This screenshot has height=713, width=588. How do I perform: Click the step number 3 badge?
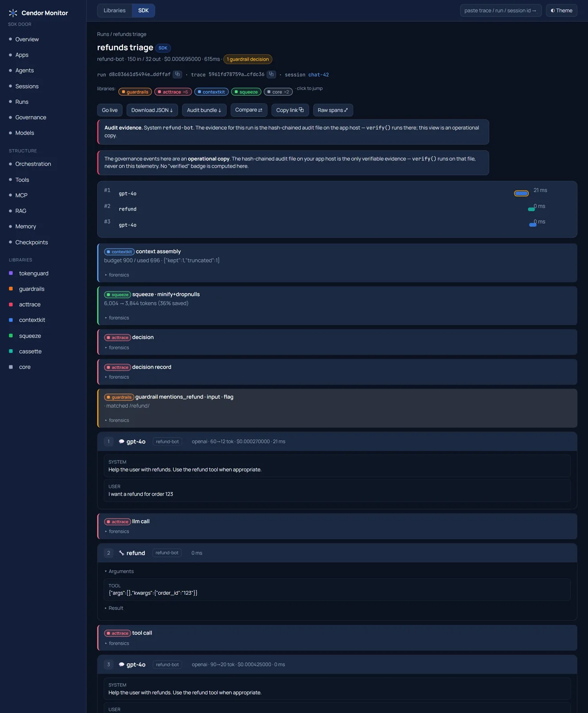pyautogui.click(x=109, y=664)
